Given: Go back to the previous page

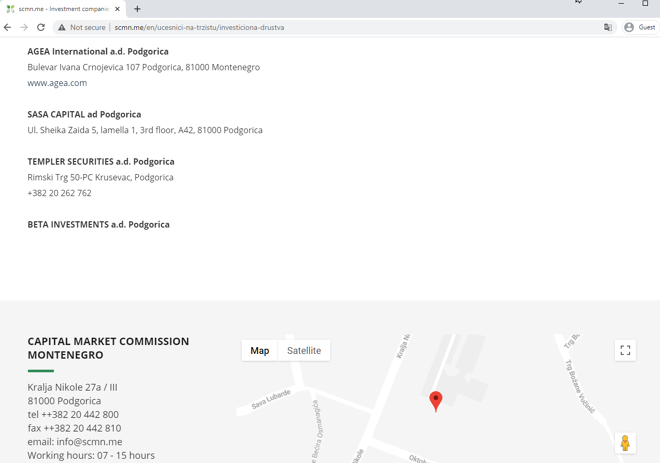Looking at the screenshot, I should point(8,27).
